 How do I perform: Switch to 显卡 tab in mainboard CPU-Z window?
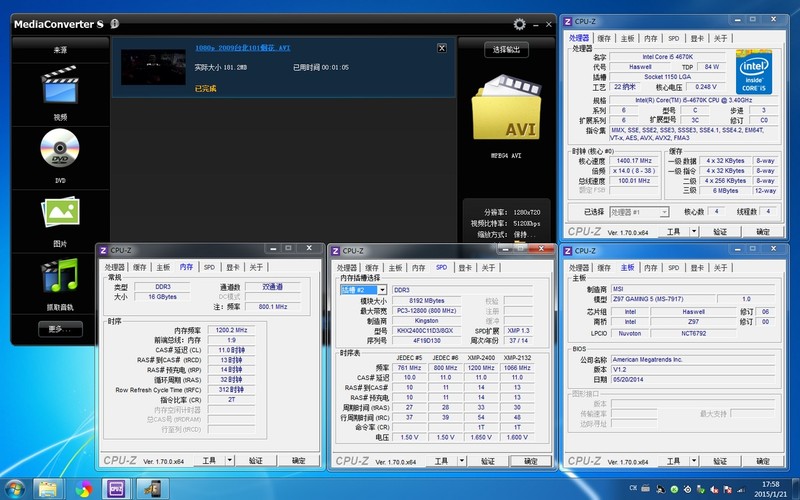[x=697, y=267]
